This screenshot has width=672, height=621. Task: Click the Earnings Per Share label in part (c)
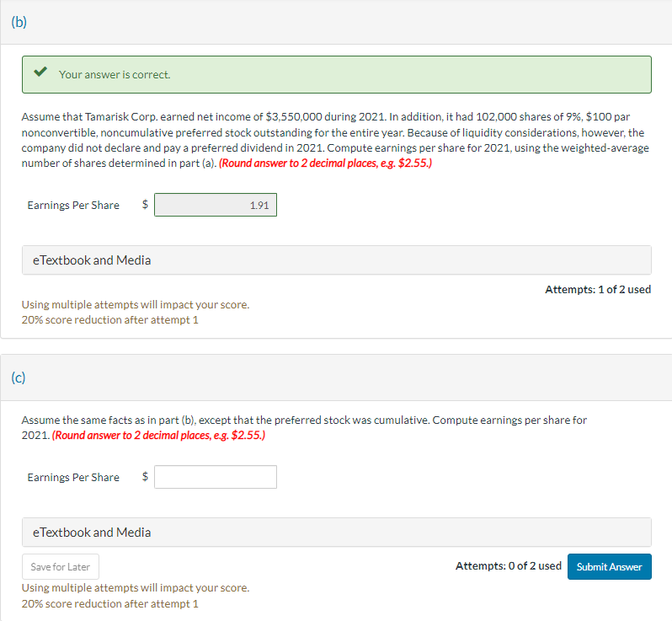click(x=73, y=477)
